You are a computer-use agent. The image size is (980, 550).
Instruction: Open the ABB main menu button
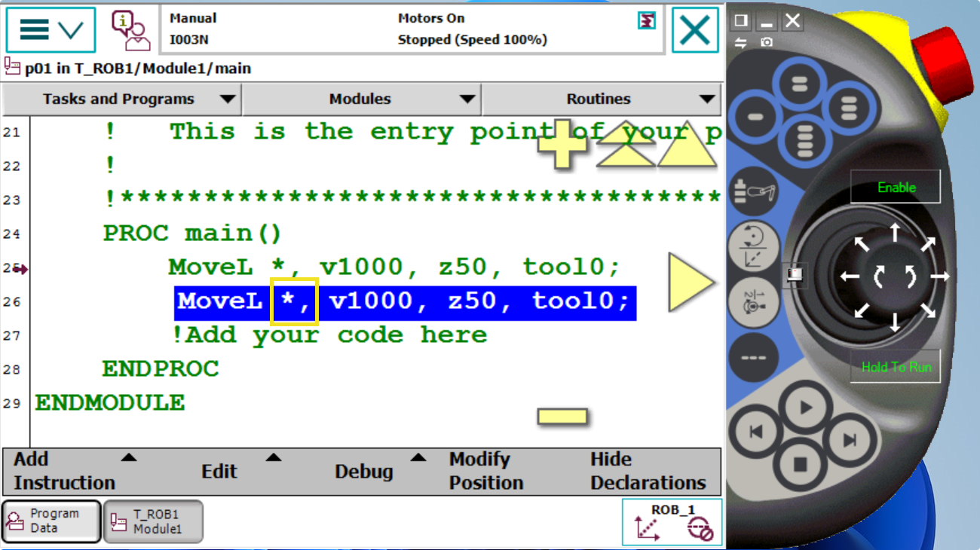tap(51, 30)
